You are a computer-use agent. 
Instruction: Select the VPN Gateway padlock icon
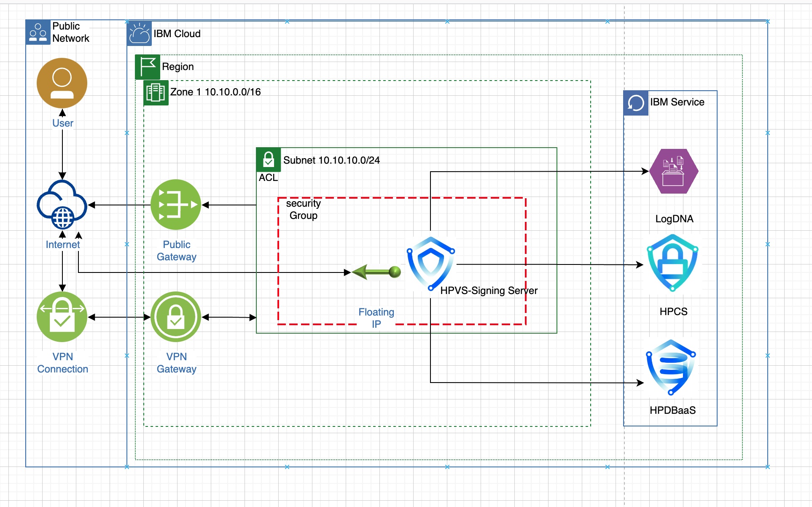176,317
